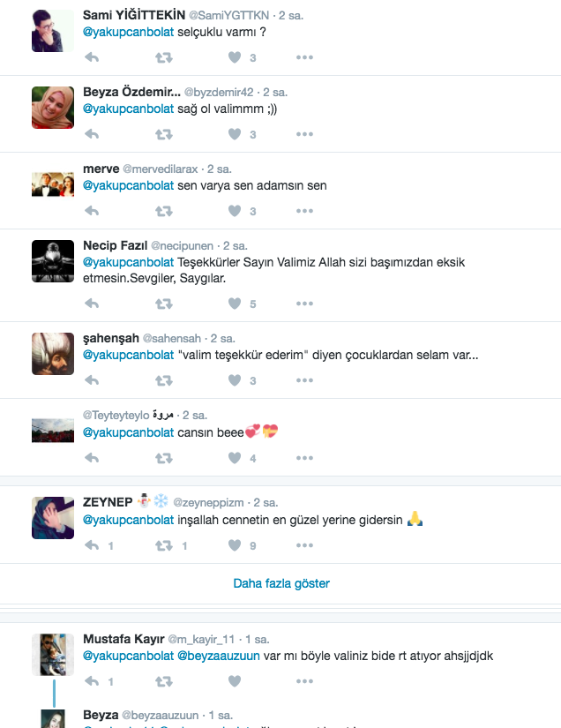561x728 pixels.
Task: Open more options on Necip Fazıl's tweet
Action: pyautogui.click(x=305, y=304)
